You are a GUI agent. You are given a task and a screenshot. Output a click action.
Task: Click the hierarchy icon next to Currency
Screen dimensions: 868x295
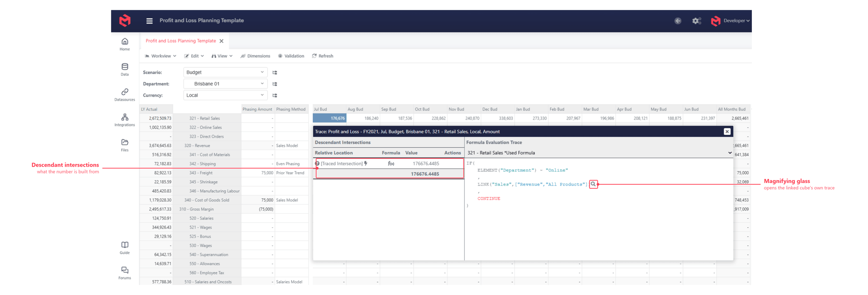coord(275,96)
